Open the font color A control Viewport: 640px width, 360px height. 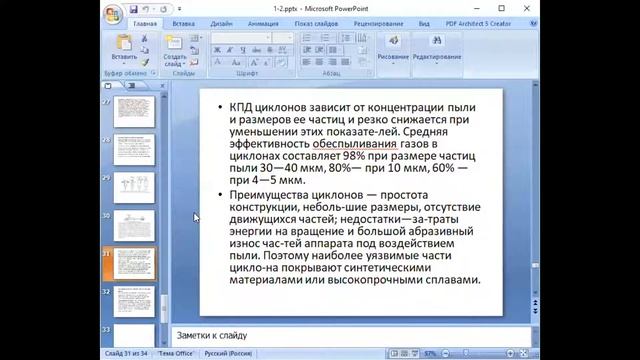click(x=218, y=62)
